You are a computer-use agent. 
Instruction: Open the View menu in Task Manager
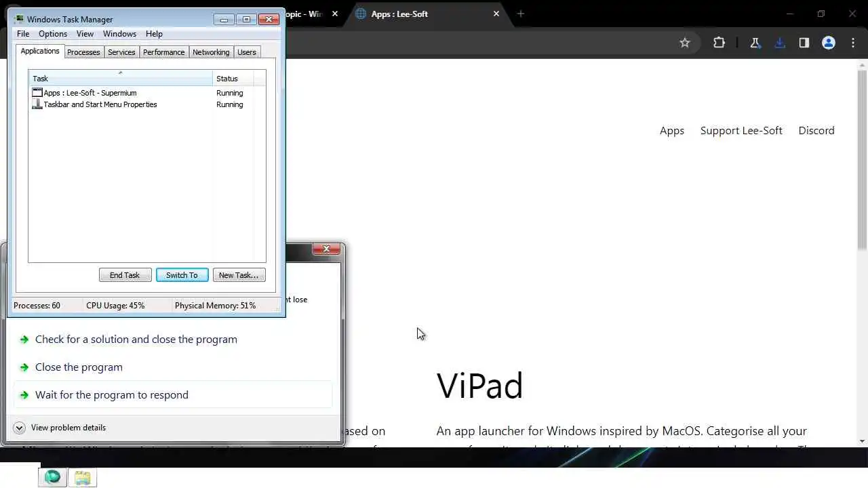85,34
